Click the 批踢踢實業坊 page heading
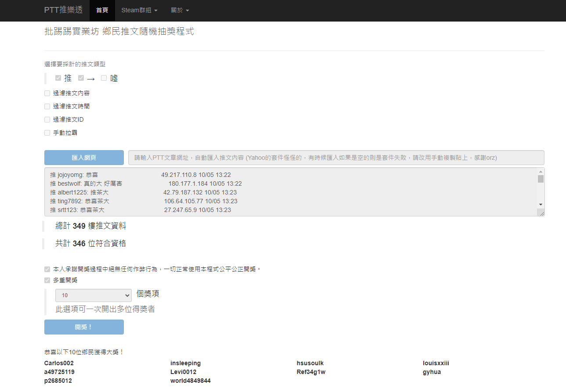 (x=119, y=32)
